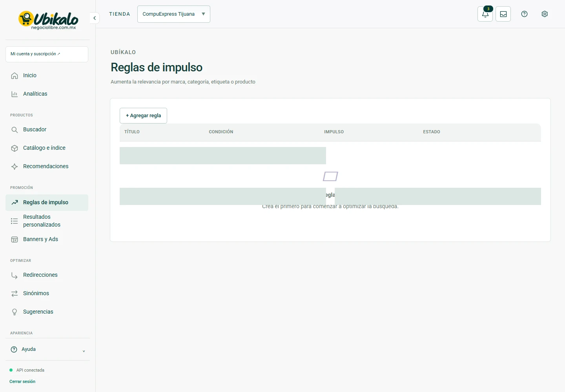Open Resultados personalizados page
The width and height of the screenshot is (565, 392).
pyautogui.click(x=47, y=221)
